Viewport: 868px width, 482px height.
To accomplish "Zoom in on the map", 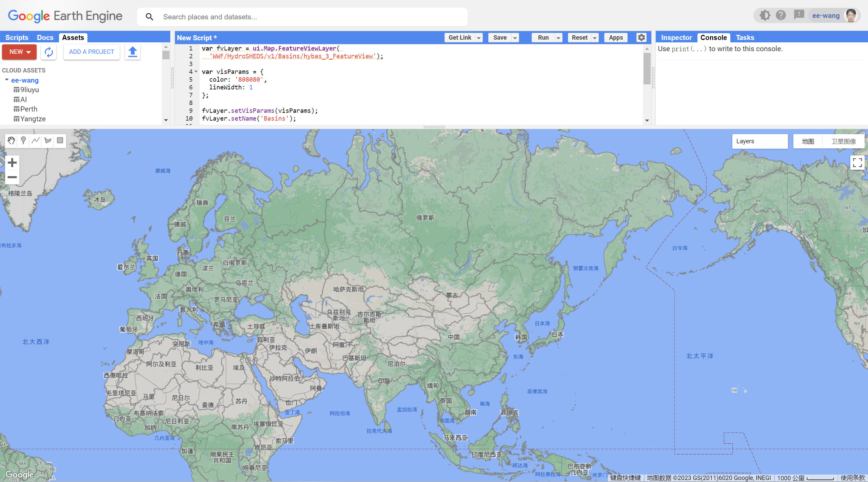I will click(x=12, y=163).
